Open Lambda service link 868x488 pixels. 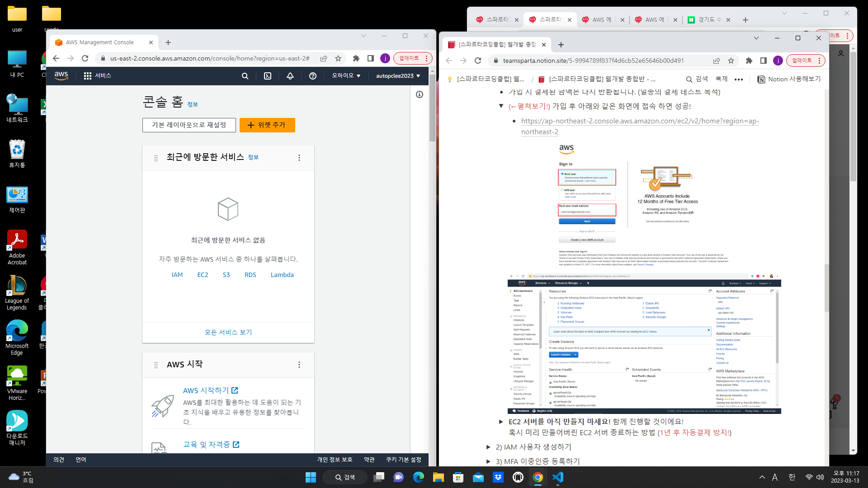click(282, 275)
